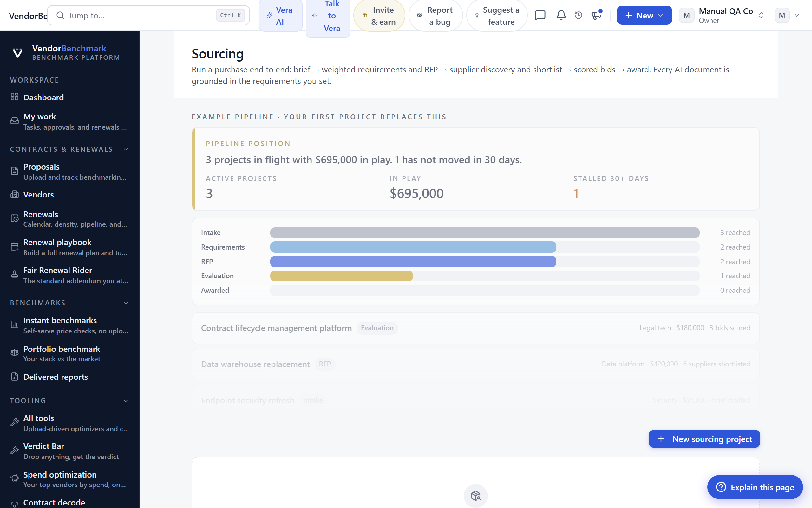Collapse the Contracts & Renewals section
The width and height of the screenshot is (812, 508).
click(126, 149)
